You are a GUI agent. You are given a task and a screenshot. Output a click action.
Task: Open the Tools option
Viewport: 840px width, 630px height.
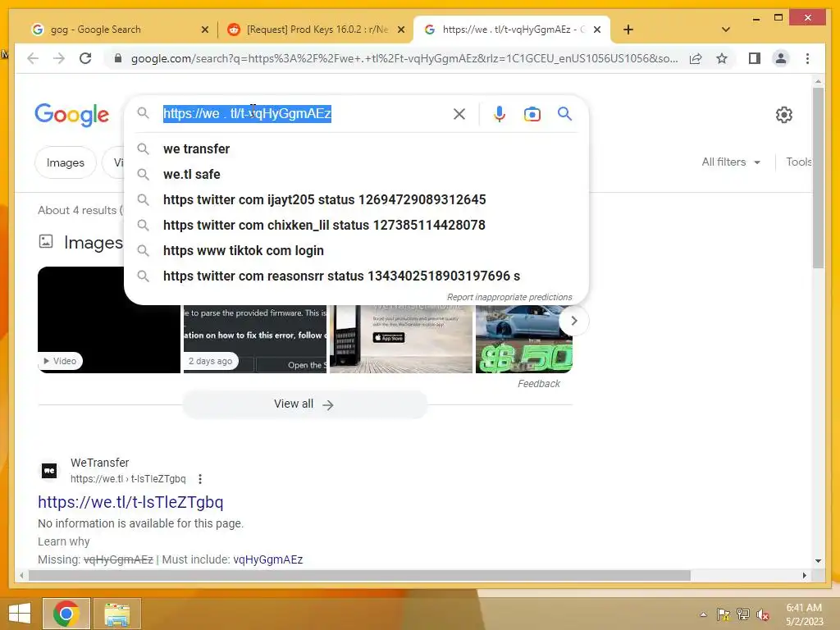[799, 162]
